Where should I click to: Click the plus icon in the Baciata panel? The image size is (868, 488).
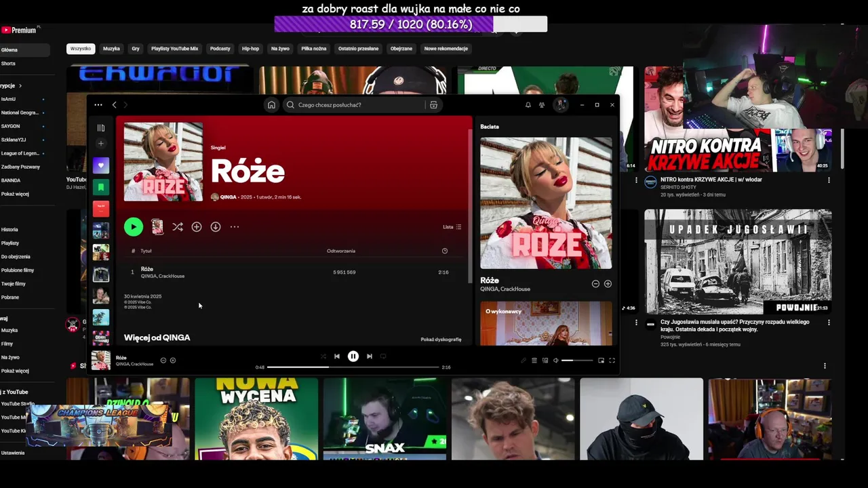click(608, 284)
